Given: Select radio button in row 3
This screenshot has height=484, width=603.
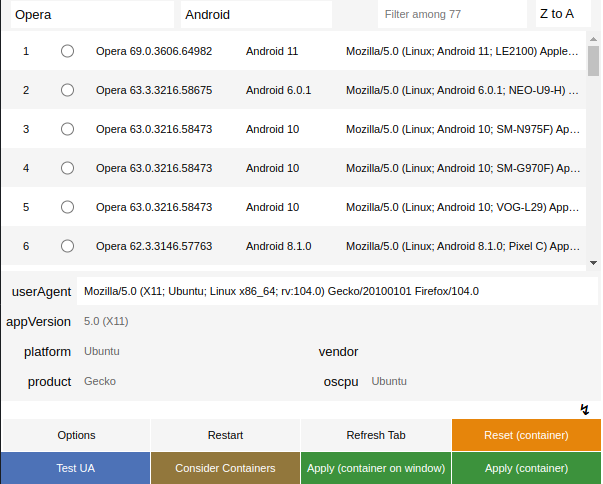Looking at the screenshot, I should click(x=67, y=129).
